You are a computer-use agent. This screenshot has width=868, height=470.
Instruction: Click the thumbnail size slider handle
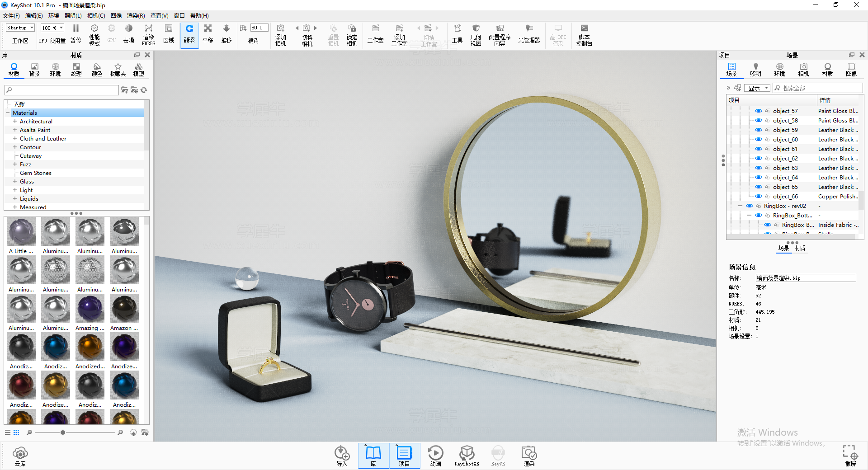63,432
